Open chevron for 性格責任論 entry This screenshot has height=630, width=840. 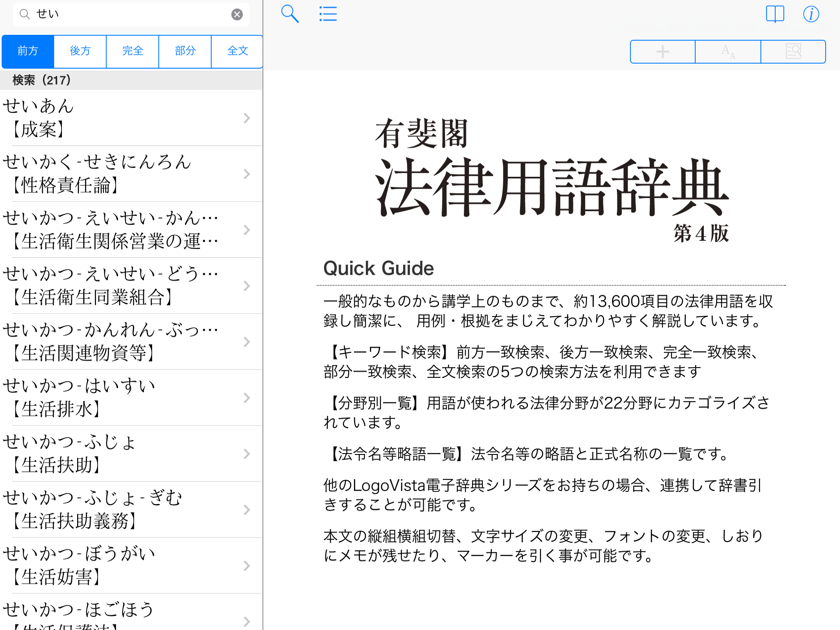click(247, 174)
